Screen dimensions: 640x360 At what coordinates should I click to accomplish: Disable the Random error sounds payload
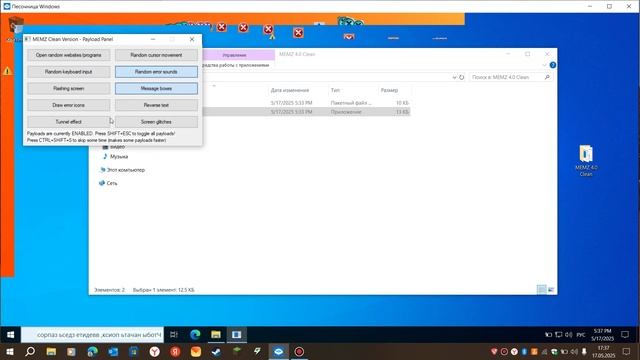(x=156, y=72)
